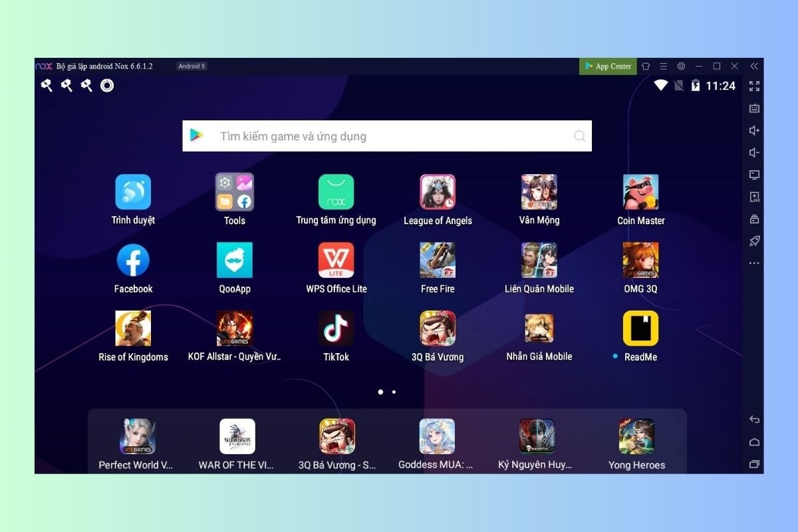Launch the Coin Master game
Viewport: 798px width, 532px height.
tap(640, 192)
